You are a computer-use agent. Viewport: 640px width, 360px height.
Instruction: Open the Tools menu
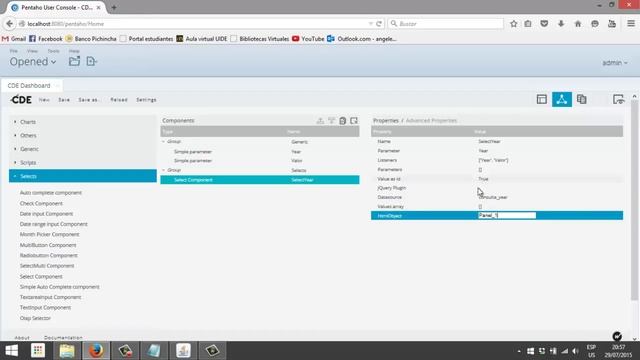click(x=53, y=51)
